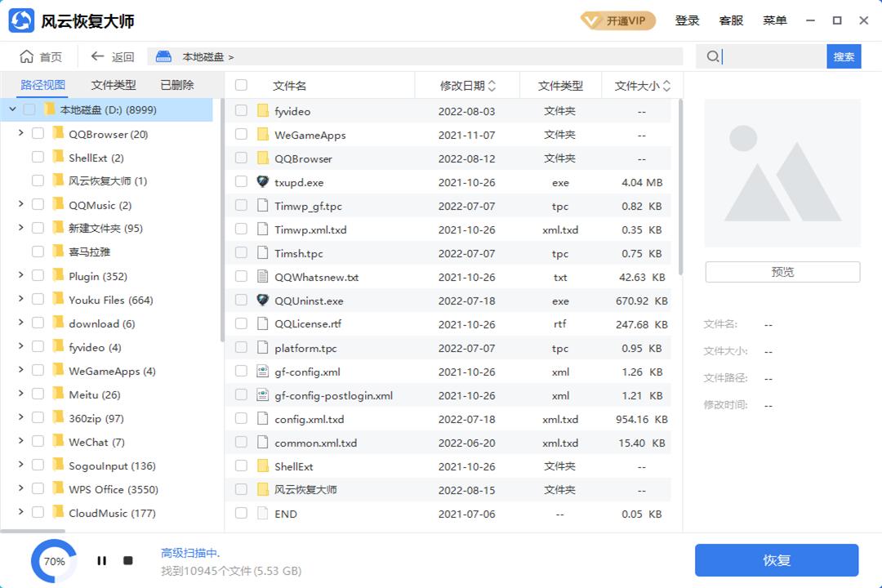Click the magnifier icon in the search bar
The width and height of the screenshot is (882, 588).
712,56
